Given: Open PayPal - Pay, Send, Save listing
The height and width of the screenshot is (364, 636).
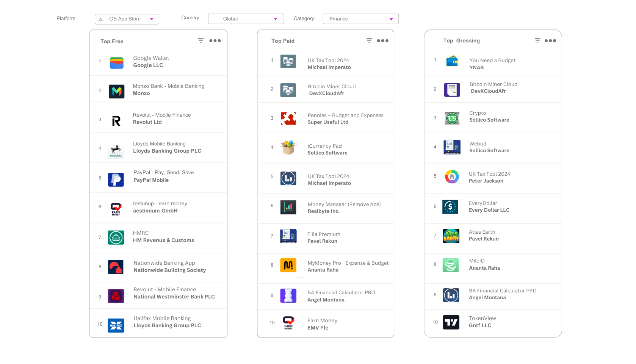Looking at the screenshot, I should 164,172.
